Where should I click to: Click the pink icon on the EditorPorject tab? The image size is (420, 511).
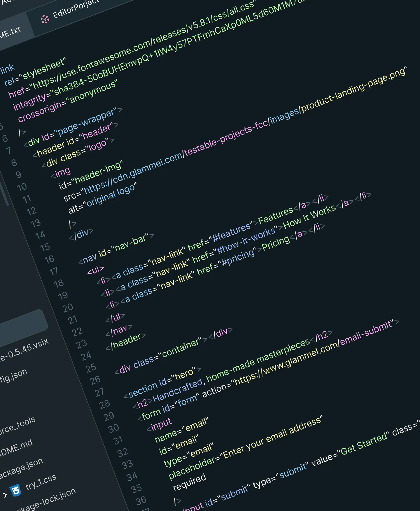(45, 19)
